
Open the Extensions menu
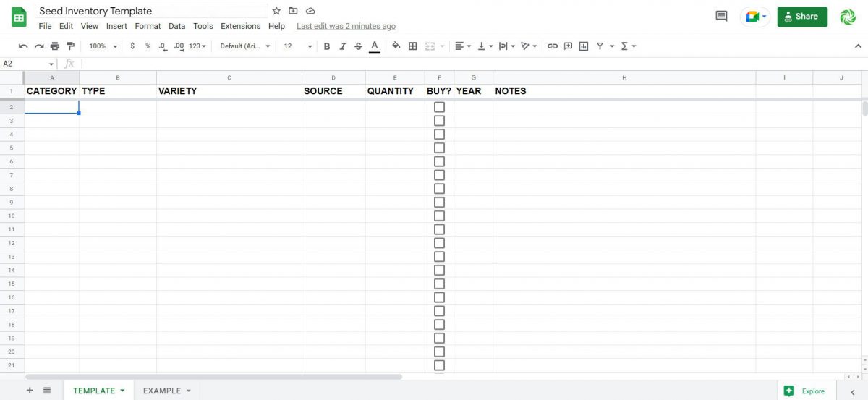[x=240, y=26]
